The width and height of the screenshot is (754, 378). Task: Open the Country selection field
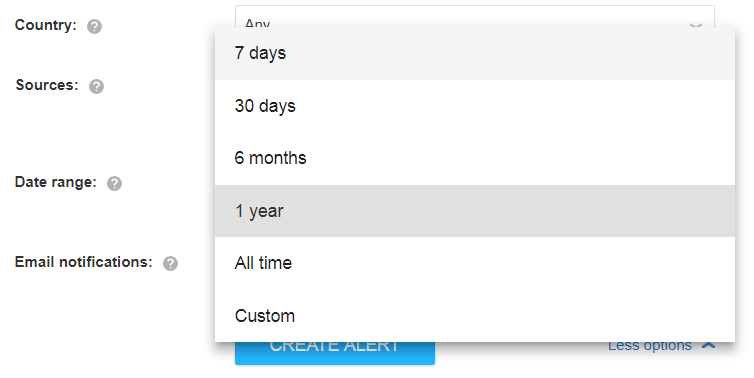tap(475, 16)
